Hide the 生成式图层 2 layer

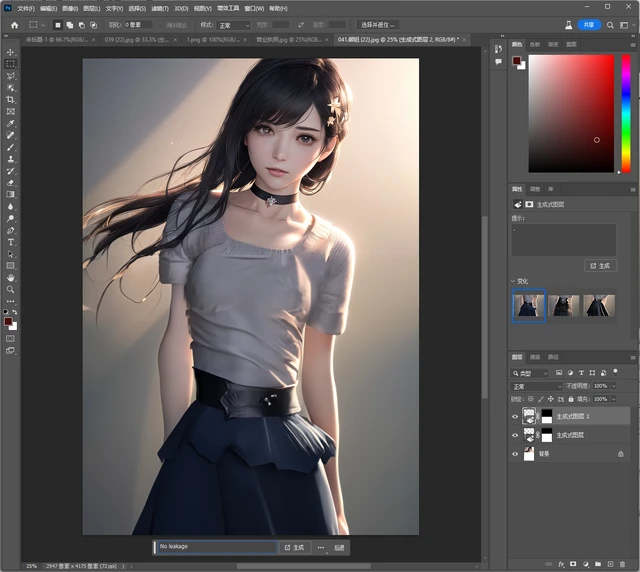[x=516, y=416]
